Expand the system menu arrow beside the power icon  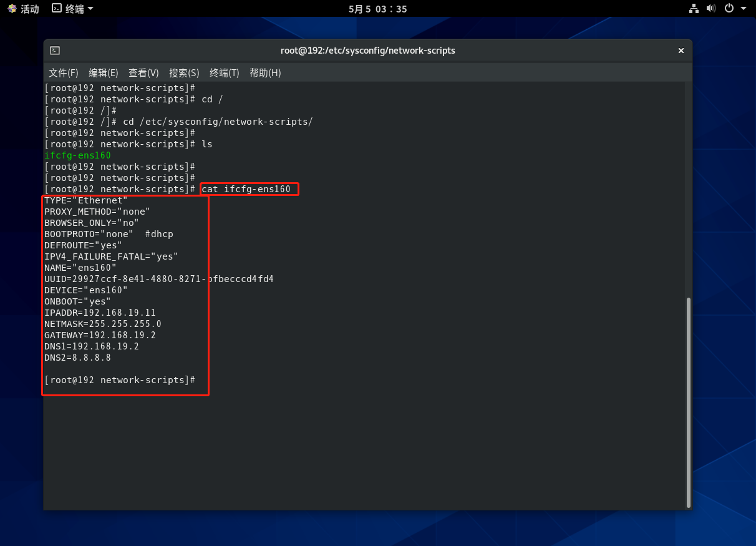744,9
